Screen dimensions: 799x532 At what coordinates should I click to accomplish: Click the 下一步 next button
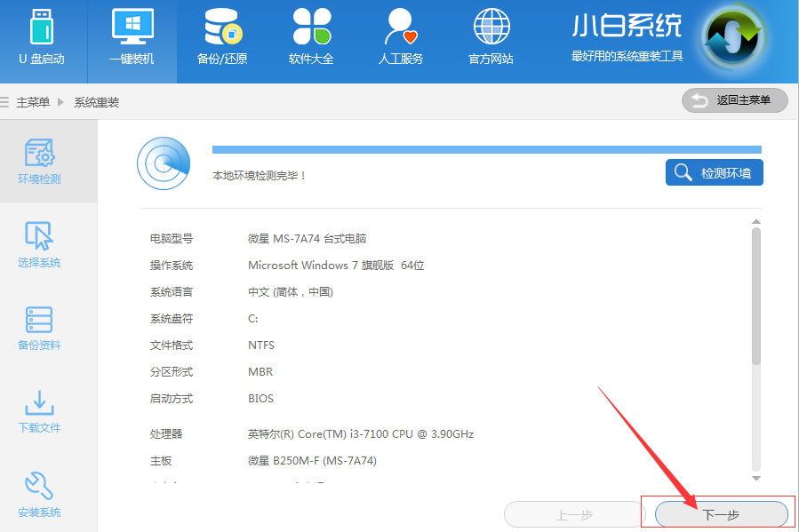722,515
